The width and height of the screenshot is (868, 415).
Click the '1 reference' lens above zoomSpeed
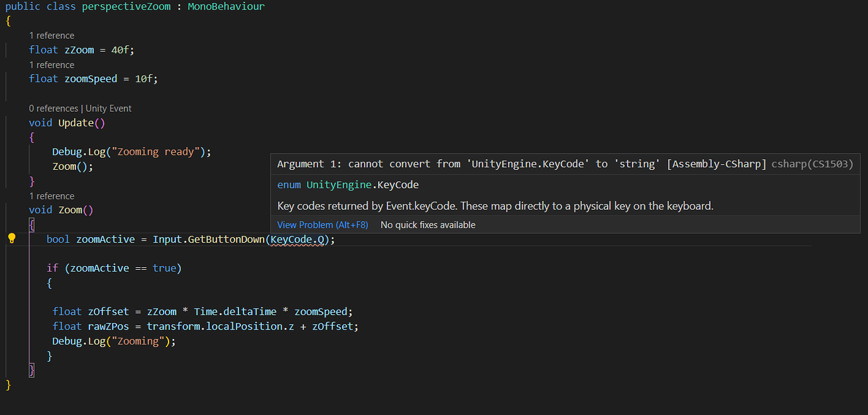point(52,65)
